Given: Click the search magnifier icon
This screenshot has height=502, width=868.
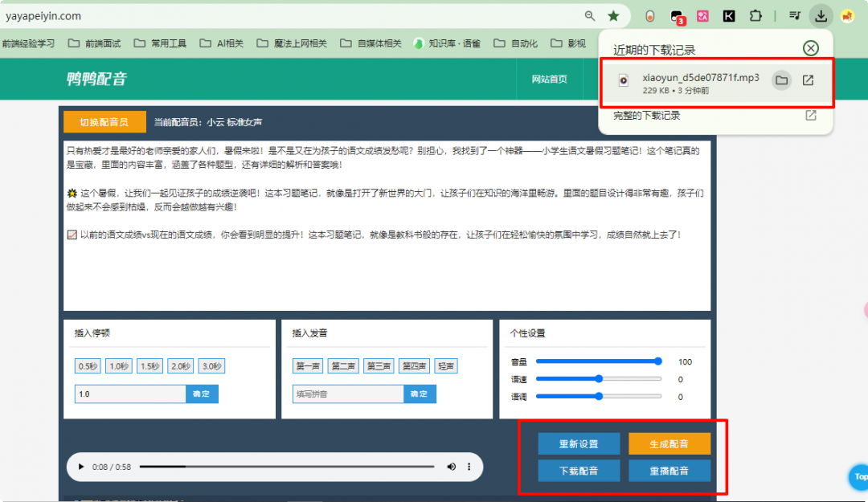Looking at the screenshot, I should (x=589, y=15).
